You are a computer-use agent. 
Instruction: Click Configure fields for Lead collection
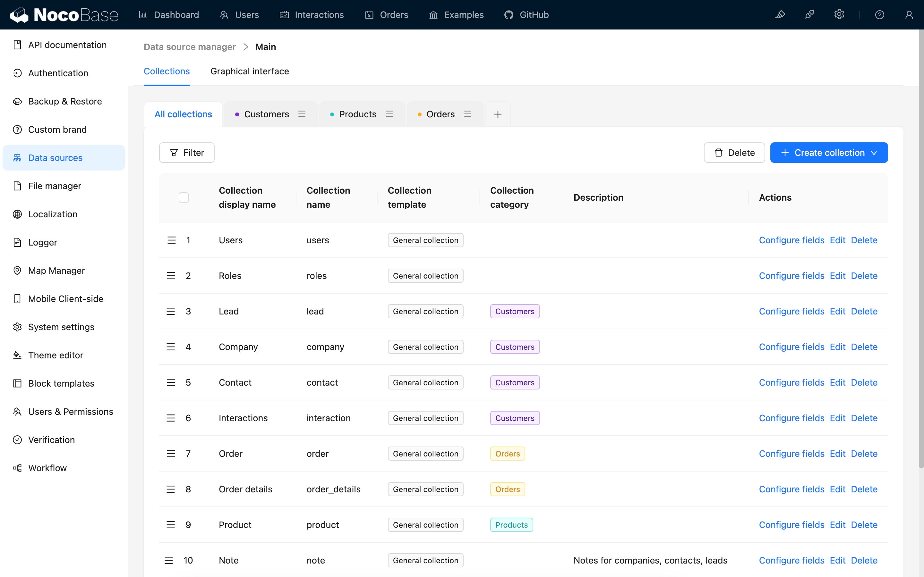point(791,311)
